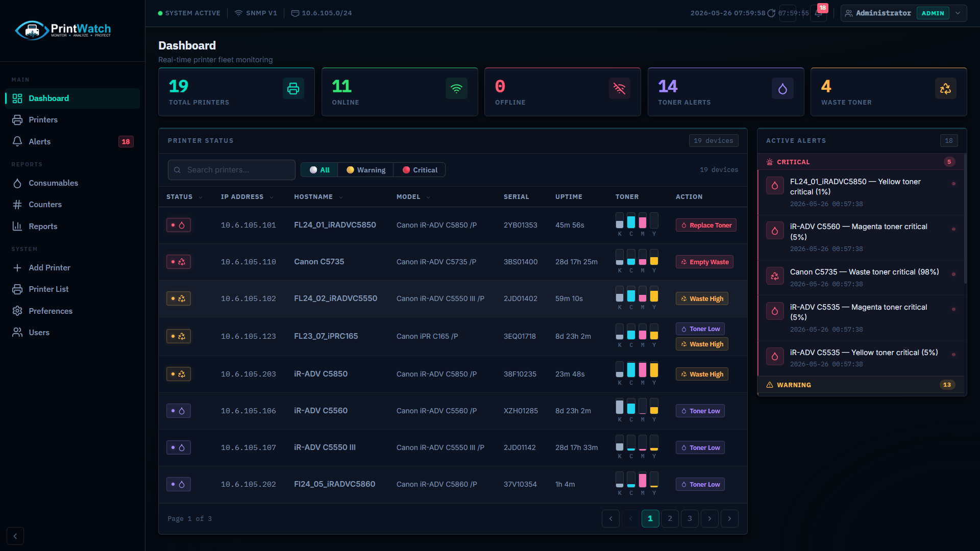Go to next page with the chevron

tap(709, 519)
